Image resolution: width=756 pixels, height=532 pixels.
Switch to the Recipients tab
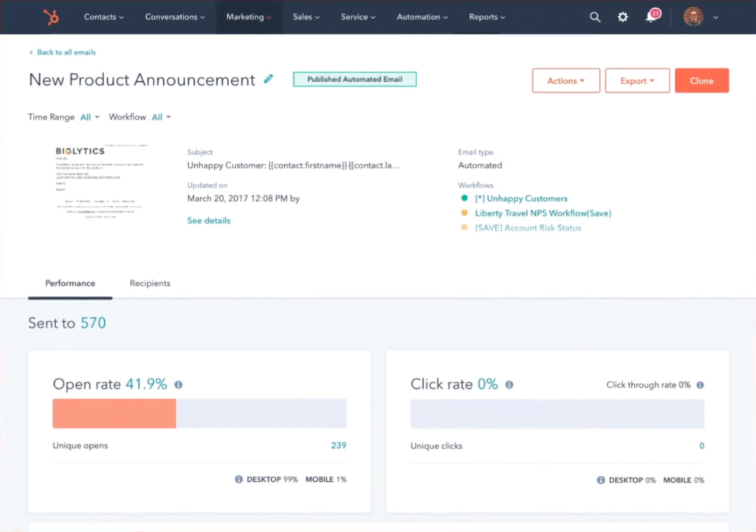pos(150,283)
